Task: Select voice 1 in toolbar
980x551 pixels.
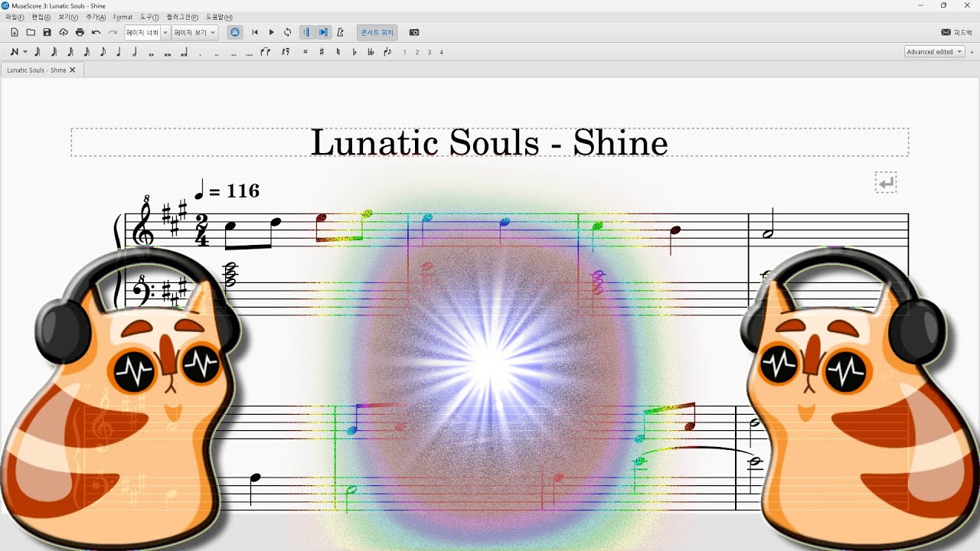Action: coord(404,52)
